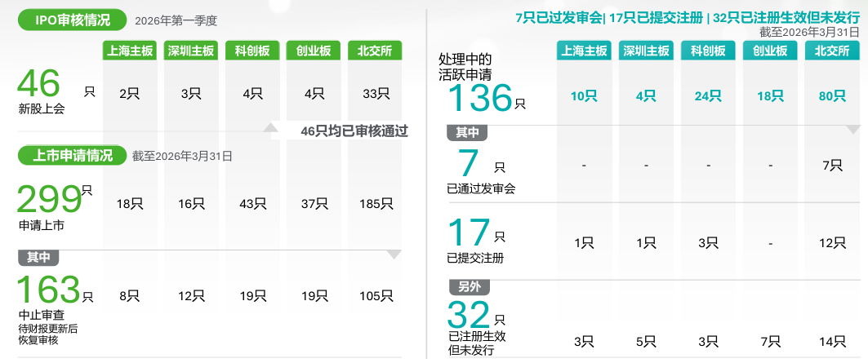Click the triangle pointer above 46只均已审核通过
868x363 pixels.
270,127
